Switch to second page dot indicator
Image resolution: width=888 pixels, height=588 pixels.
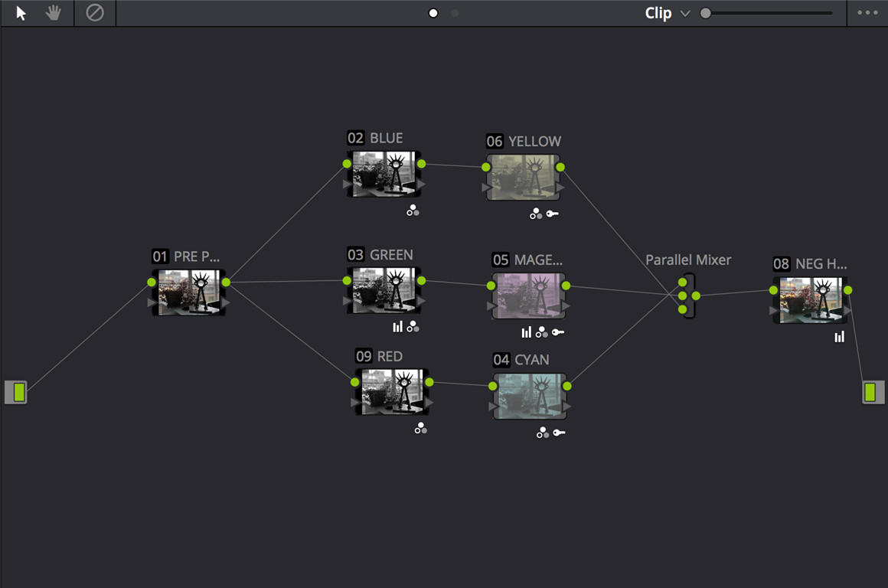click(x=455, y=13)
